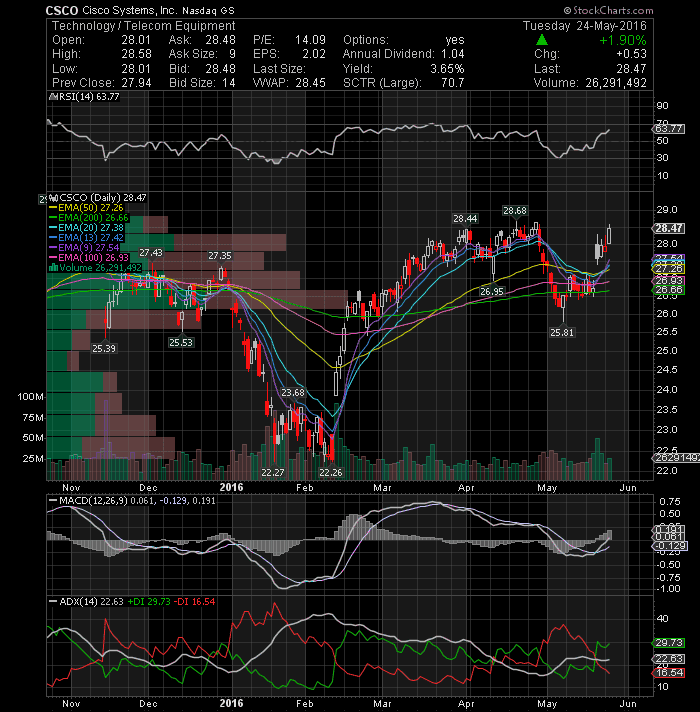
Task: Click the Ask Size value 9
Action: (x=232, y=54)
